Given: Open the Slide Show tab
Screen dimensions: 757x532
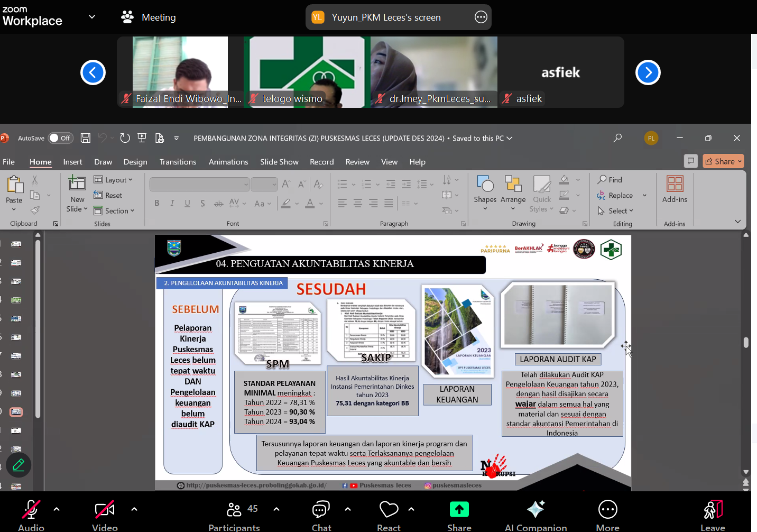Looking at the screenshot, I should [x=279, y=162].
